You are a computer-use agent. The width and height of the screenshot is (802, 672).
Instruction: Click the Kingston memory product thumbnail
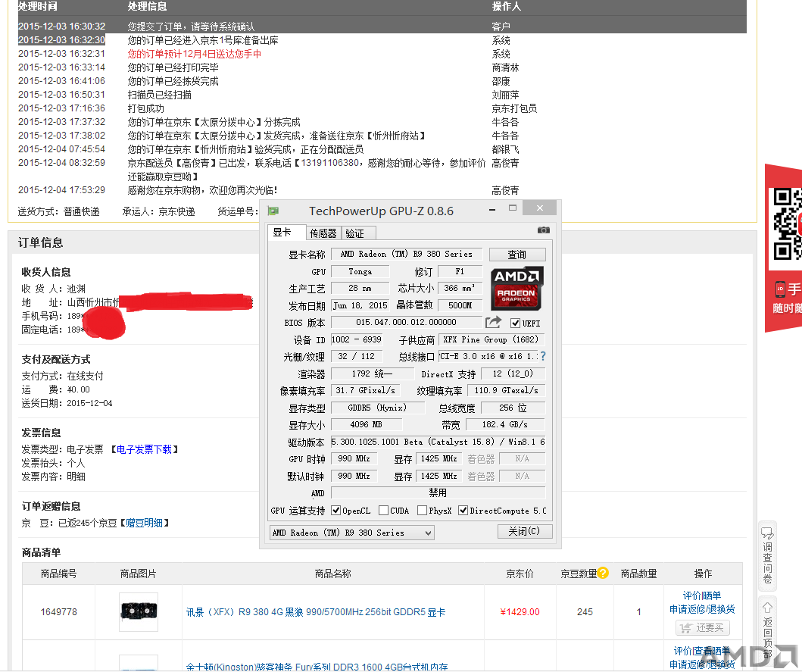point(139,663)
